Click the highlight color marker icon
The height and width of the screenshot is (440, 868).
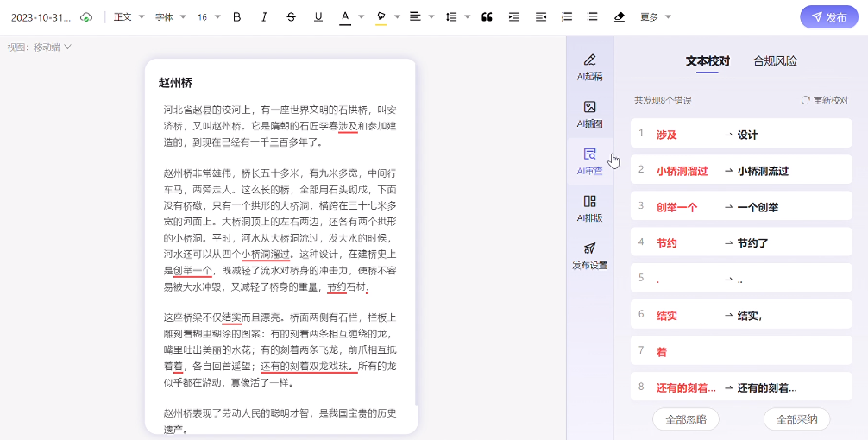point(381,17)
